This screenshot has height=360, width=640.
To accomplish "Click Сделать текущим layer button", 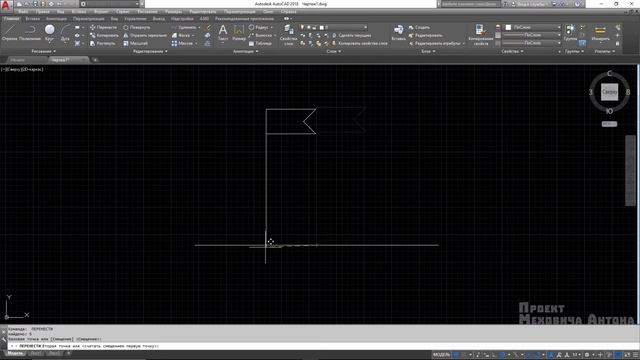I will tap(351, 36).
